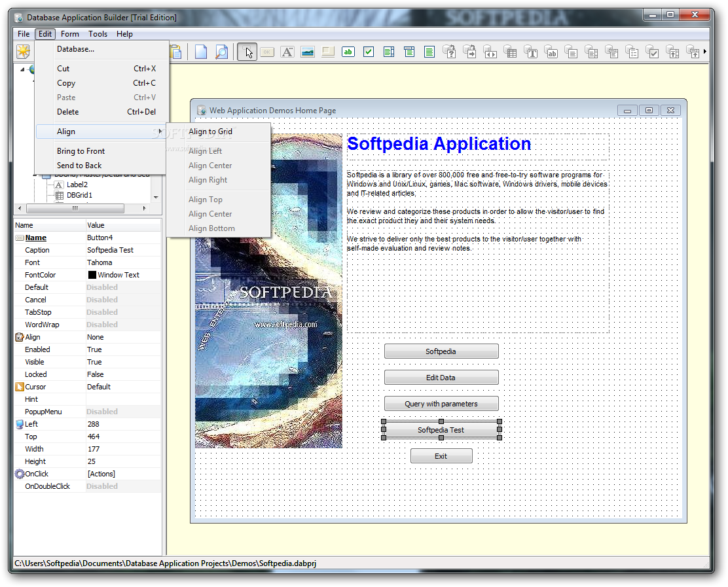Select the Label 'A' component tool
The image size is (728, 587).
(x=287, y=52)
